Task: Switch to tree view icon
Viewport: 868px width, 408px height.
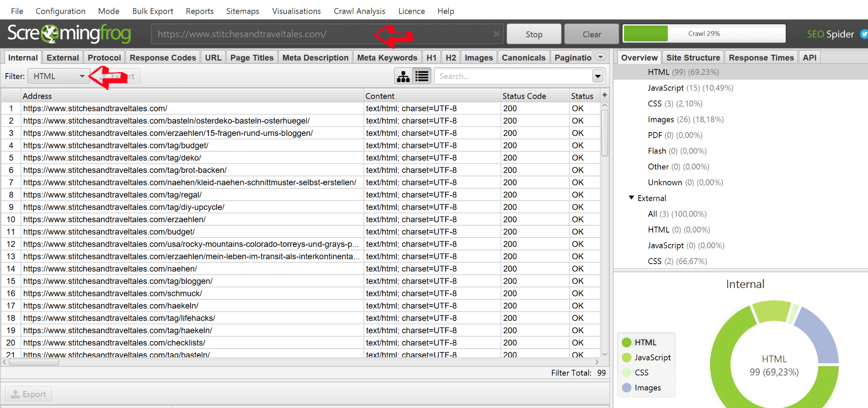Action: click(403, 76)
